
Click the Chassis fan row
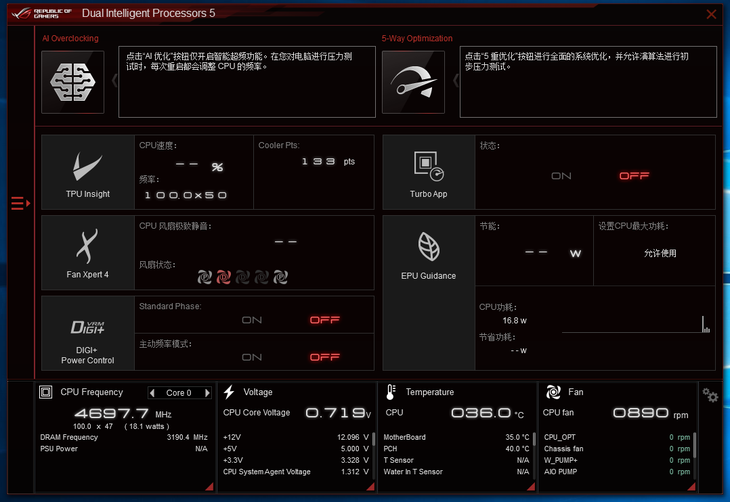point(617,448)
